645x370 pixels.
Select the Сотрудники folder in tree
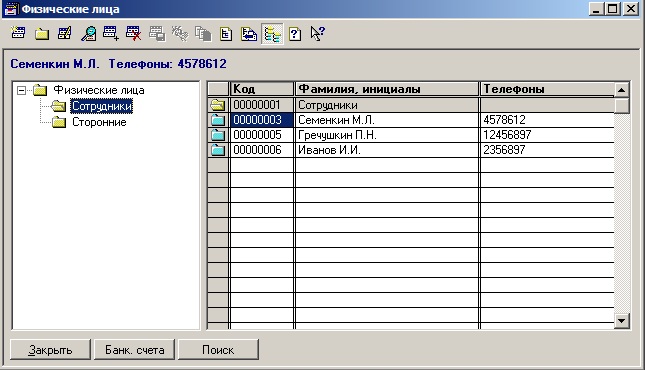pos(102,106)
